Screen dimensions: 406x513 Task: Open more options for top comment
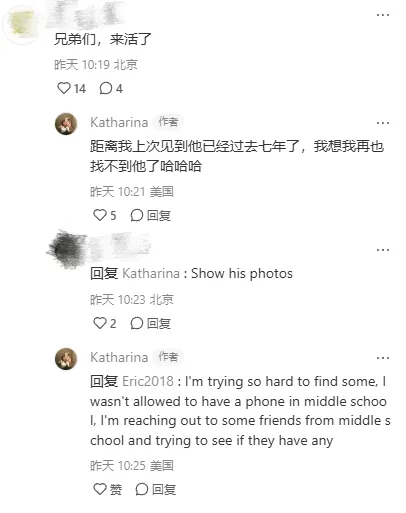(383, 15)
